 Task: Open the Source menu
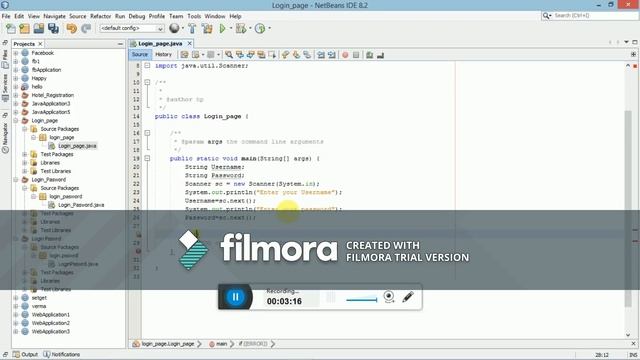(78, 16)
